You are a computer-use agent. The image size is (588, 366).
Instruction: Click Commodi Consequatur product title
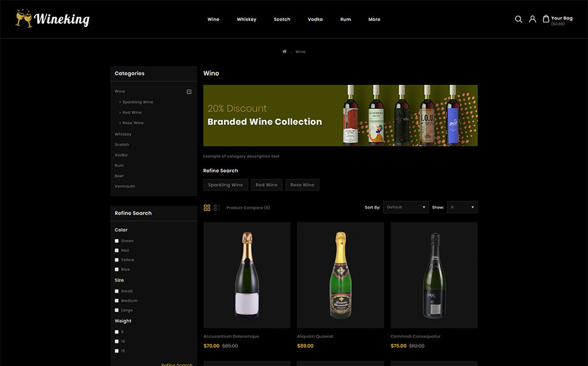(x=416, y=337)
